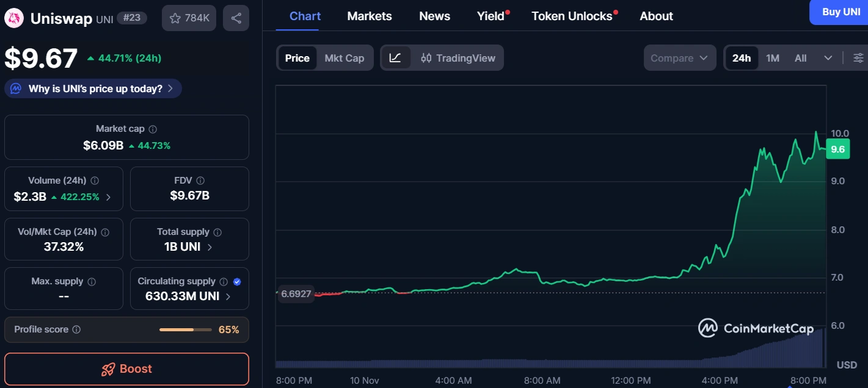The width and height of the screenshot is (868, 388).
Task: Click the Profile score progress bar
Action: 184,329
